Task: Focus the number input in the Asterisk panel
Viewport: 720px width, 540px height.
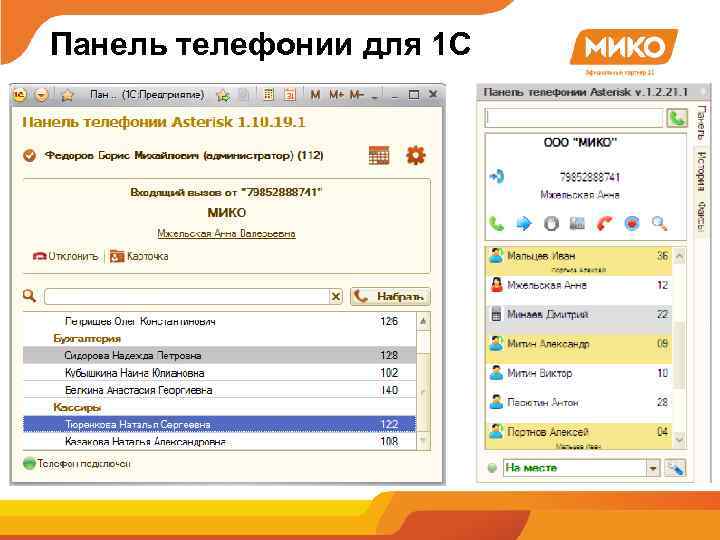Action: pos(574,118)
